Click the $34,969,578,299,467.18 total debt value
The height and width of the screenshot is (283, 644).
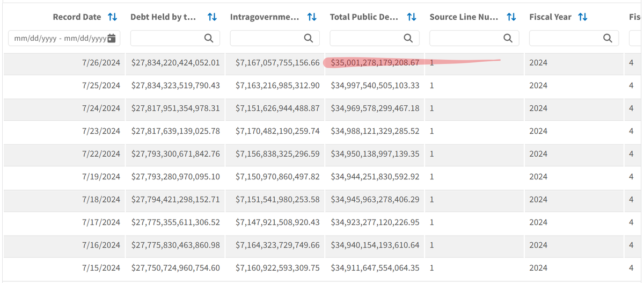tap(375, 108)
